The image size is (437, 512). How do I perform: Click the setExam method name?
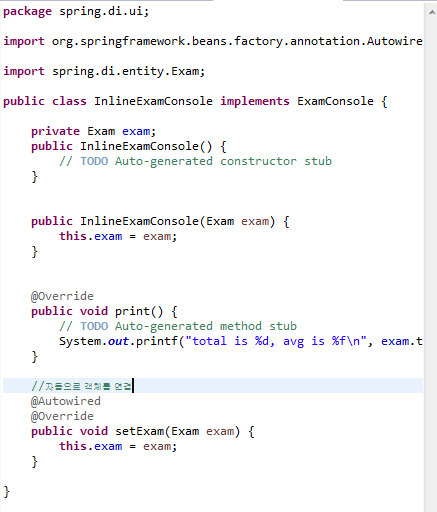coord(140,431)
